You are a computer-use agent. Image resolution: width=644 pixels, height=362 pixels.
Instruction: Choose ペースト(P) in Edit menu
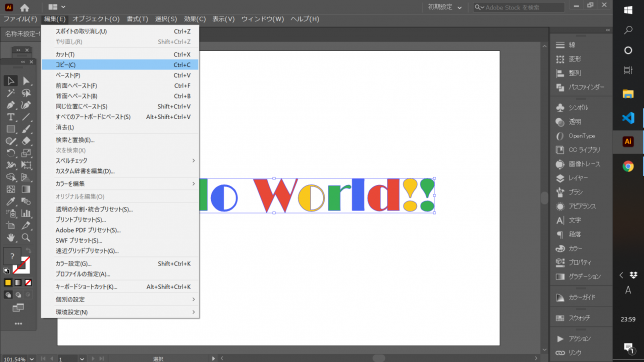point(120,75)
